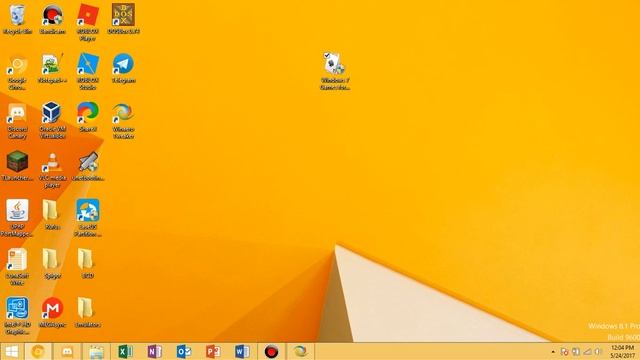640x360 pixels.
Task: Select the MEGAsync desktop shortcut
Action: (x=52, y=313)
